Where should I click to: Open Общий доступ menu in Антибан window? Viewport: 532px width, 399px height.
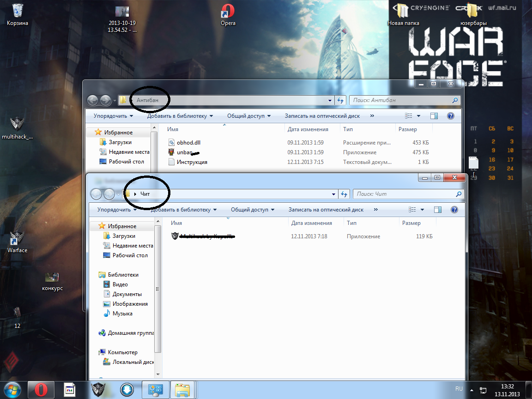[249, 116]
